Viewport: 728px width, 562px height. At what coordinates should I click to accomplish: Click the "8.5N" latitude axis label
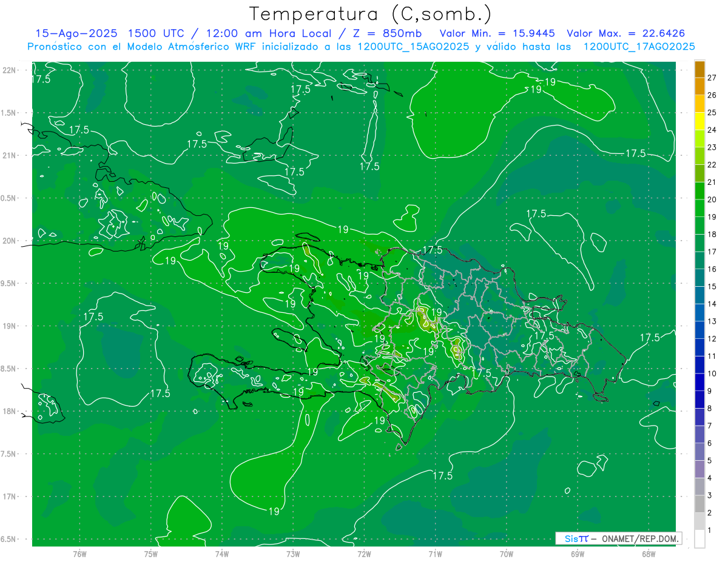(8, 369)
